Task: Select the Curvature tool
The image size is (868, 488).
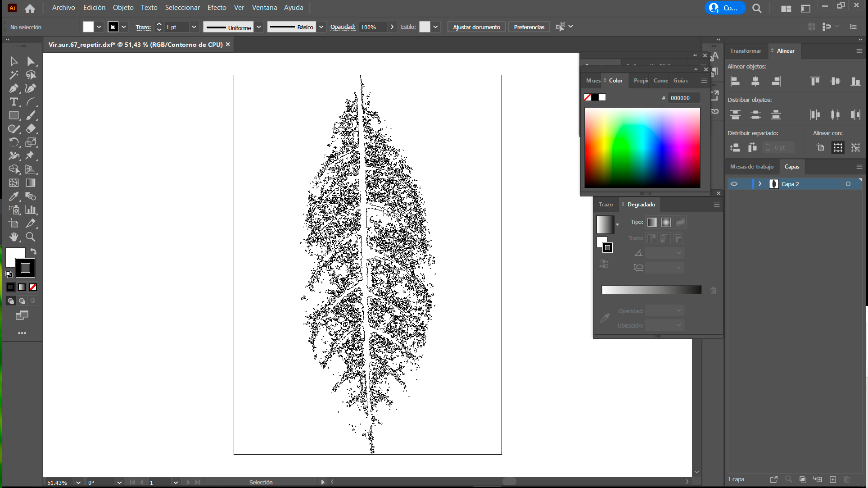Action: coord(31,88)
